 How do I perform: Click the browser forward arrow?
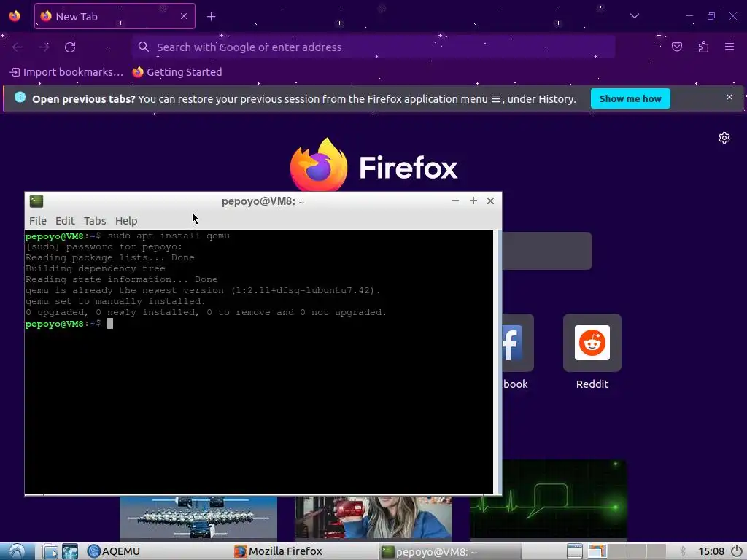tap(44, 47)
